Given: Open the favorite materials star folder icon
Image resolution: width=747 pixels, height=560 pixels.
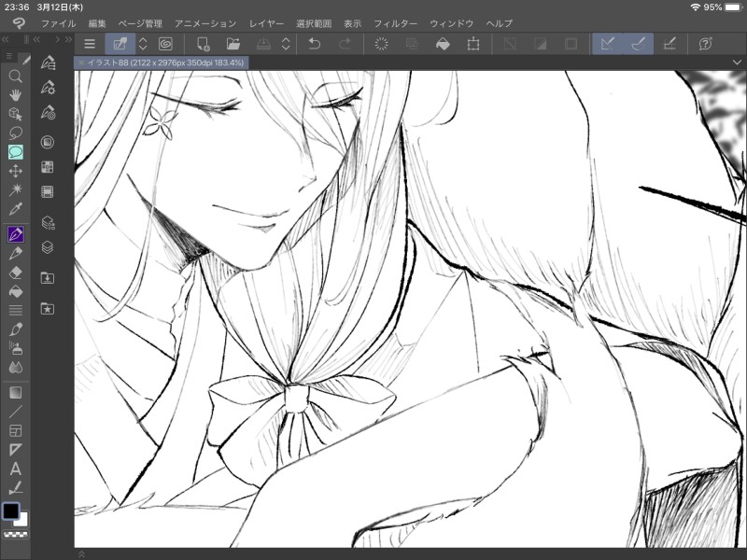Looking at the screenshot, I should [48, 309].
